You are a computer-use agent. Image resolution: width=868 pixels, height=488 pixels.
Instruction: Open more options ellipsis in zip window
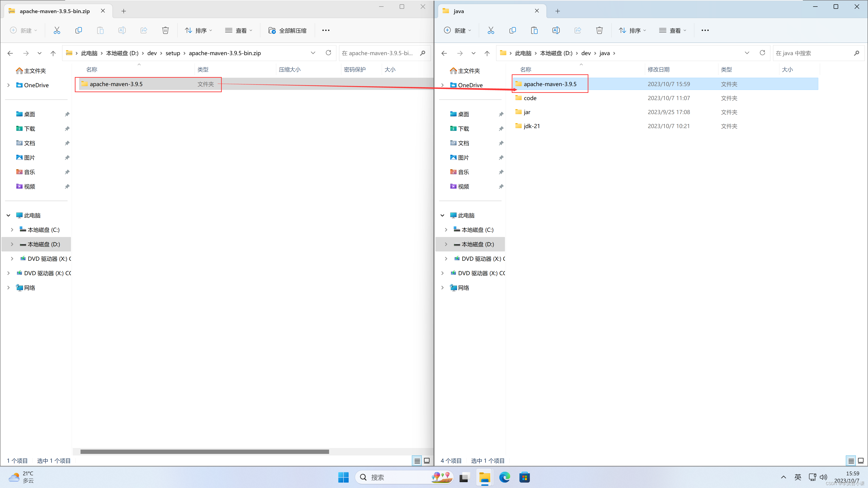point(325,30)
